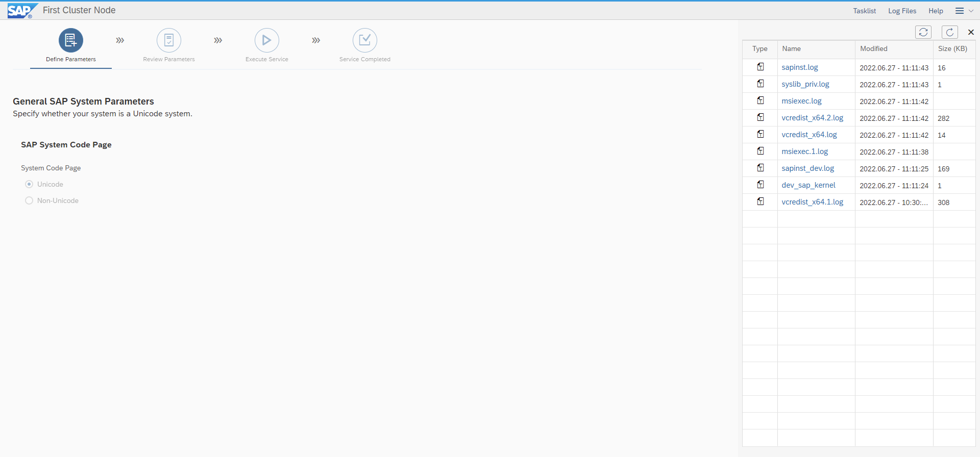
Task: Open the sapinst_dev.log file link
Action: (x=807, y=168)
